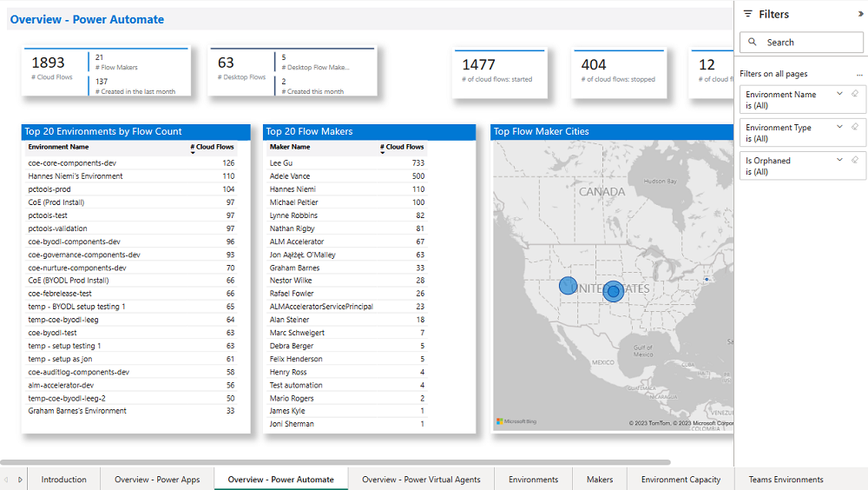Image resolution: width=868 pixels, height=490 pixels.
Task: Click the 404 cloud flows stopped card
Action: (x=619, y=74)
